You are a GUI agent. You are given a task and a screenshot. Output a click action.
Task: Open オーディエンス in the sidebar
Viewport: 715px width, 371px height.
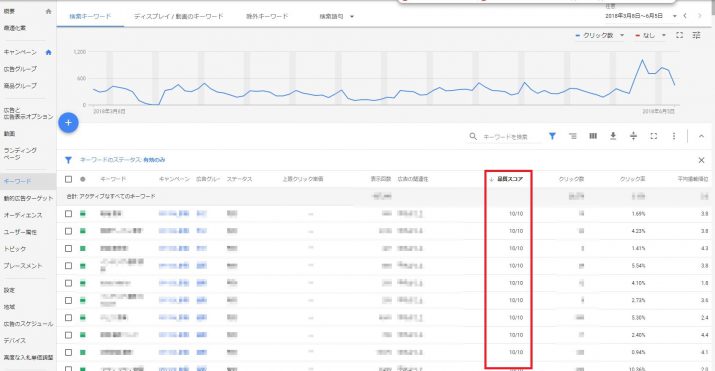click(23, 215)
